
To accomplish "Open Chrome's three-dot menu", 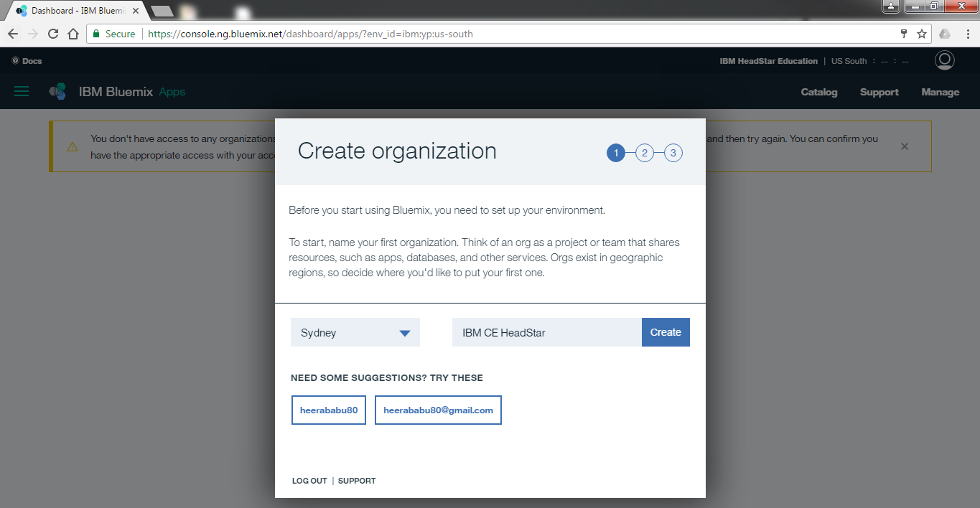I will pyautogui.click(x=967, y=34).
